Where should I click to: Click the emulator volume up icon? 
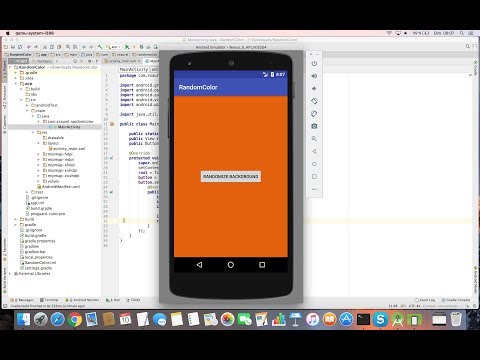pos(314,76)
